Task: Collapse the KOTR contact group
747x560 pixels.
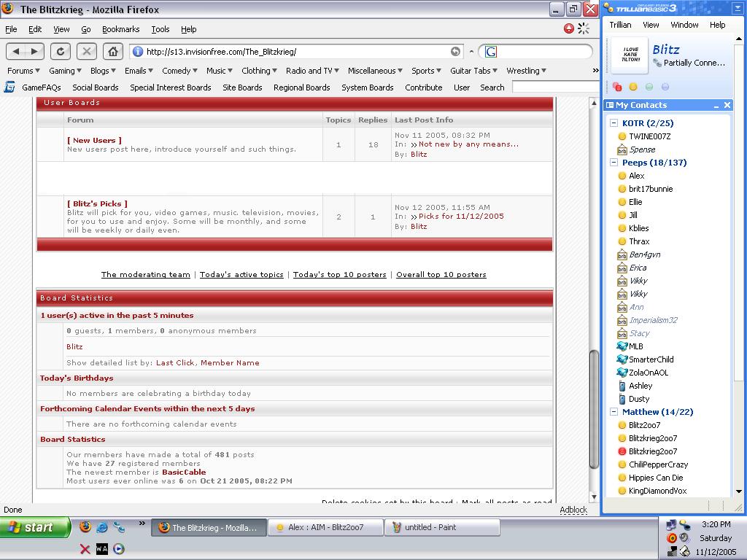Action: click(x=614, y=123)
